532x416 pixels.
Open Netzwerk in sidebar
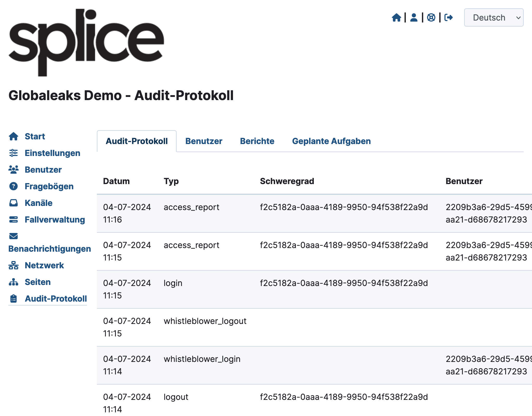[x=44, y=265]
